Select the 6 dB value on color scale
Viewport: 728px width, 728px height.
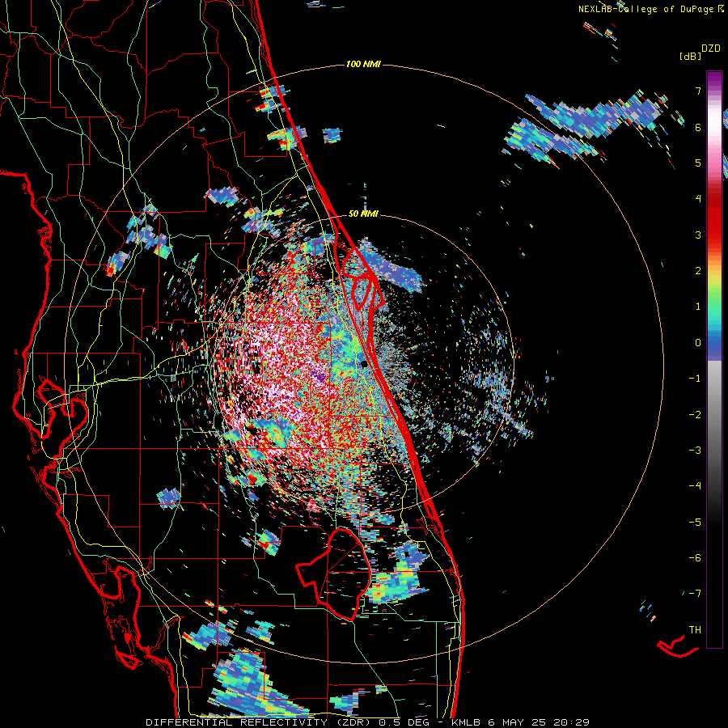pyautogui.click(x=698, y=127)
